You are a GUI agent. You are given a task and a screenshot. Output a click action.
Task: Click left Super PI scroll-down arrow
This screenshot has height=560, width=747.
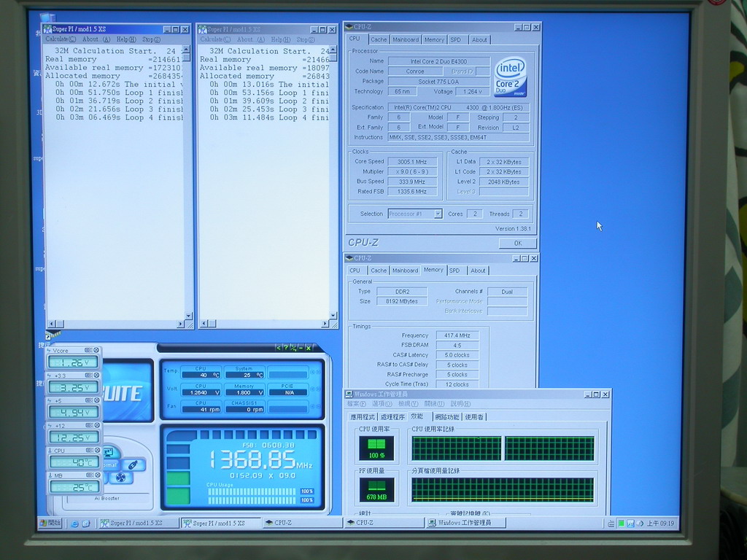point(188,316)
